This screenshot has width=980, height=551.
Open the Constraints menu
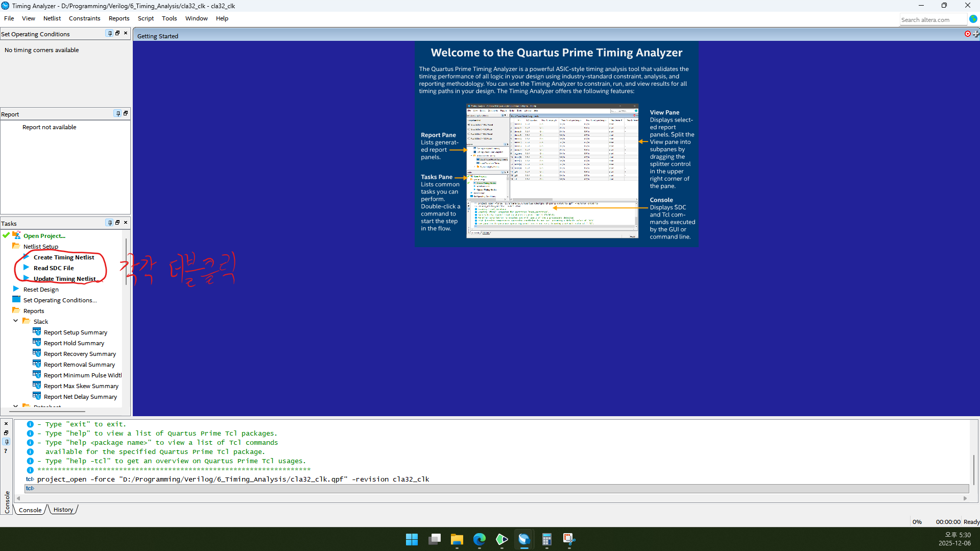pyautogui.click(x=84, y=18)
